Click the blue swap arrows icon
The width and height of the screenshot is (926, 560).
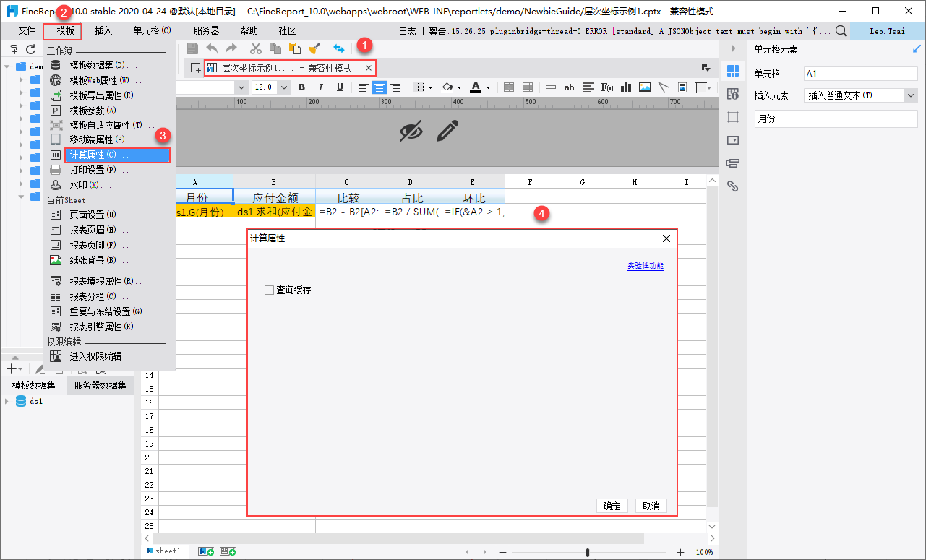coord(338,48)
